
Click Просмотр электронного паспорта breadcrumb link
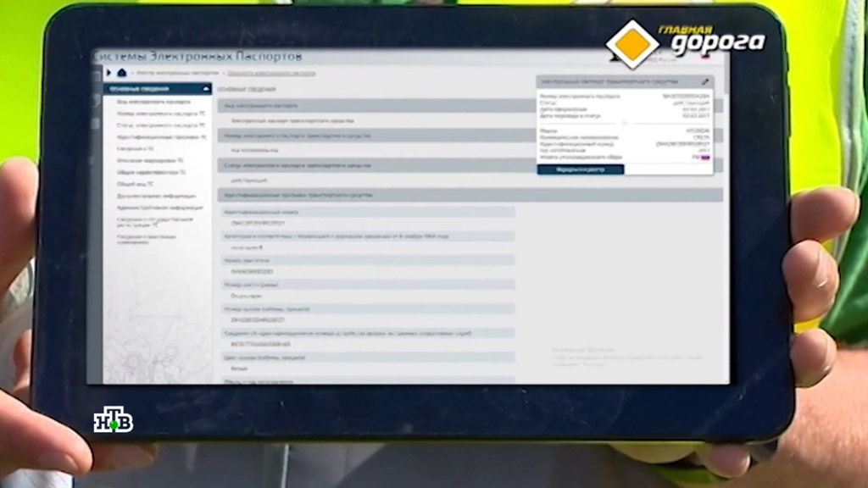270,74
